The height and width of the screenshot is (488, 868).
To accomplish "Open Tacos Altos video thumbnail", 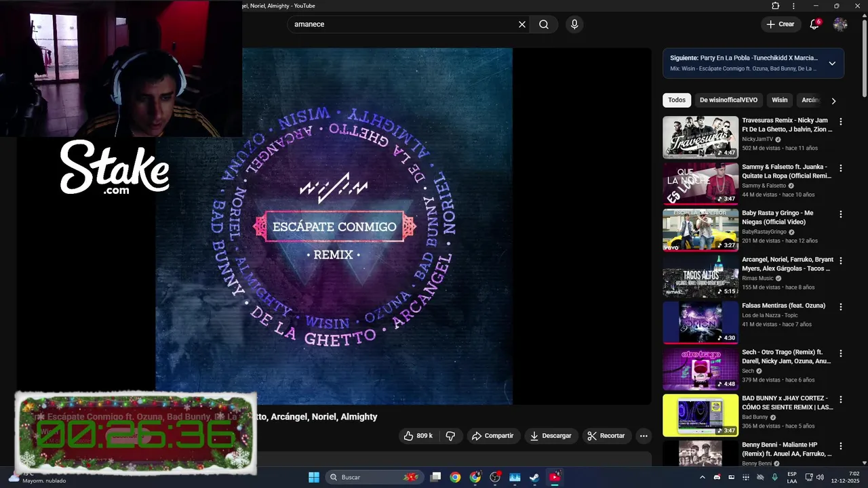I will pyautogui.click(x=701, y=276).
